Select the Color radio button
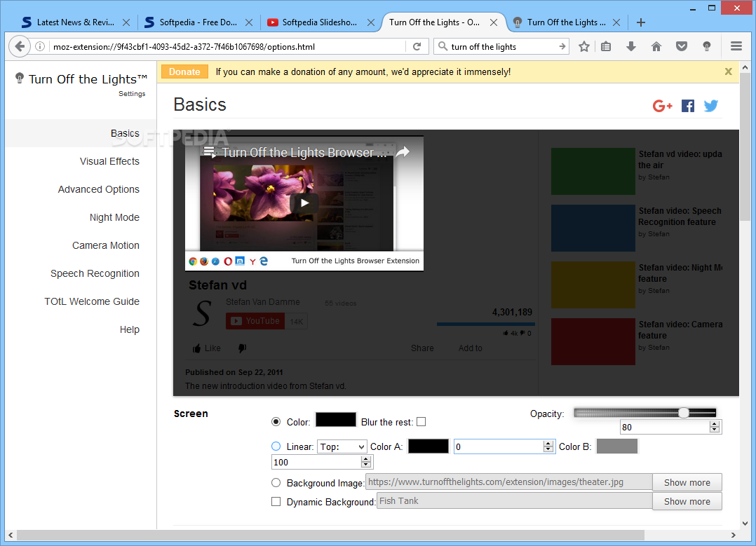756x546 pixels. [x=276, y=422]
